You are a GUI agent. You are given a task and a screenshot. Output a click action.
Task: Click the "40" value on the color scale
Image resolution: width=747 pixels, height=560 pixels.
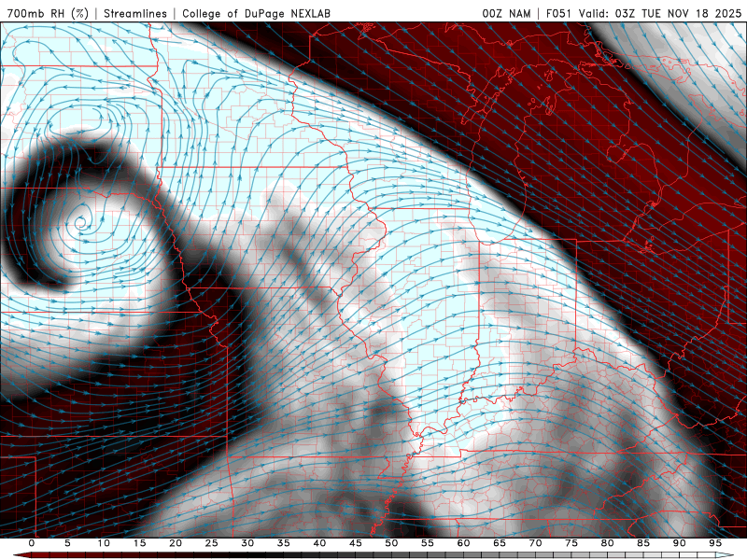(x=319, y=543)
